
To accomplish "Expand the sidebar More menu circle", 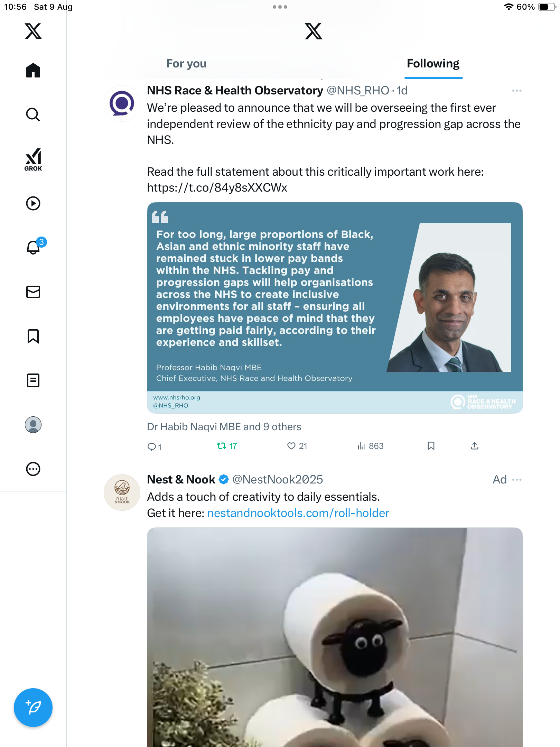I will click(x=33, y=469).
